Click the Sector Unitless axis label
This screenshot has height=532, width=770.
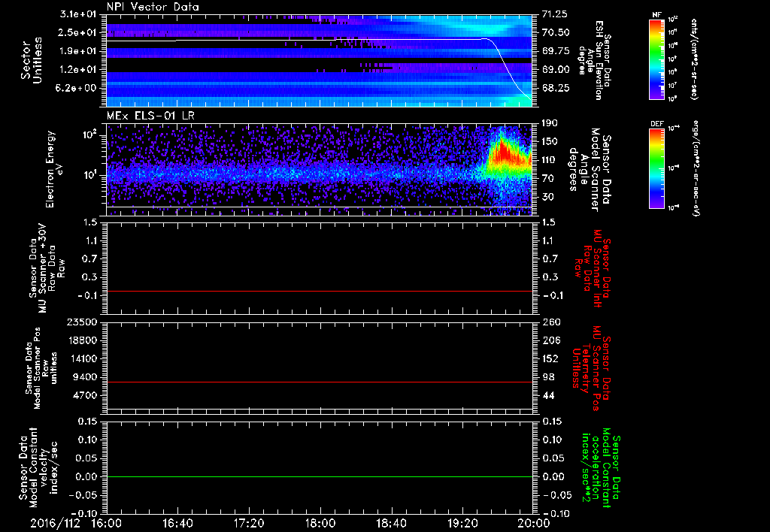point(31,60)
